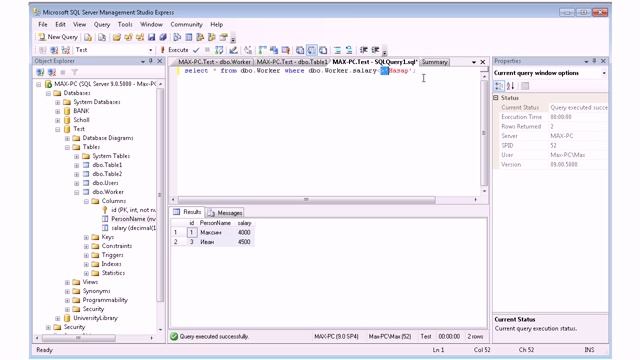Save the current query with the Save icon
This screenshot has height=360, width=640.
point(151,38)
